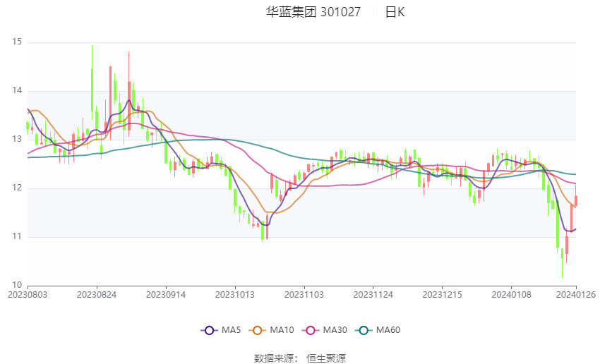The height and width of the screenshot is (364, 600).
Task: Click the 20231124 date axis label
Action: (x=373, y=295)
